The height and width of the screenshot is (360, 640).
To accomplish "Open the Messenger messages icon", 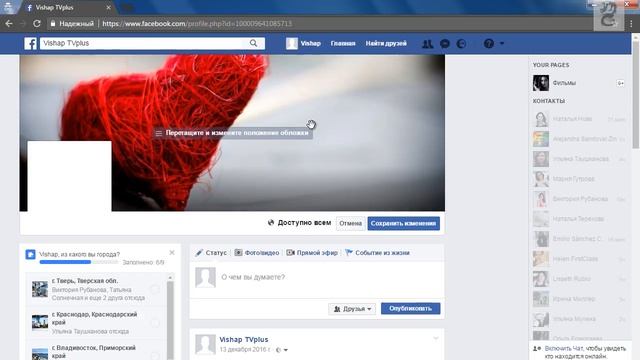I will coord(445,43).
